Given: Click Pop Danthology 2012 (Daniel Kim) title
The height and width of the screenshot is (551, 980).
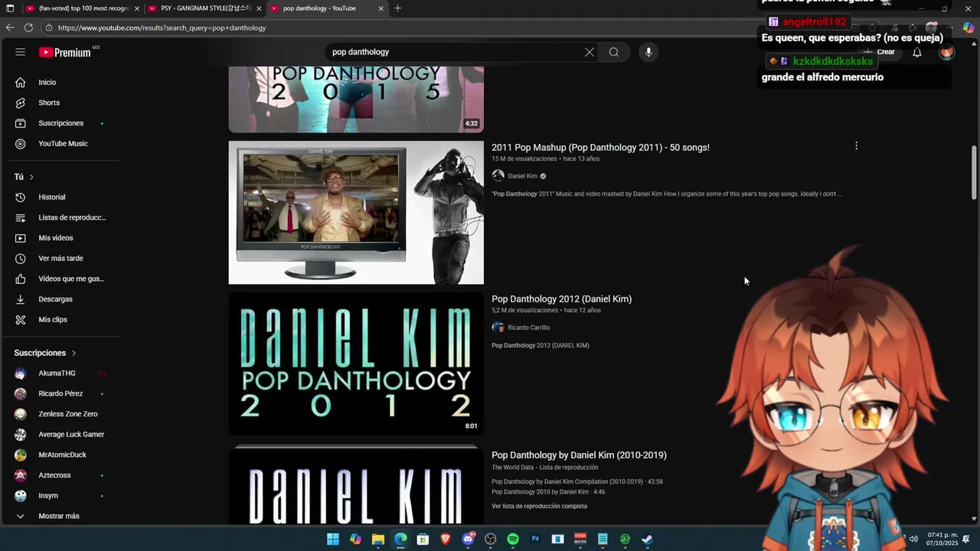Looking at the screenshot, I should (561, 299).
